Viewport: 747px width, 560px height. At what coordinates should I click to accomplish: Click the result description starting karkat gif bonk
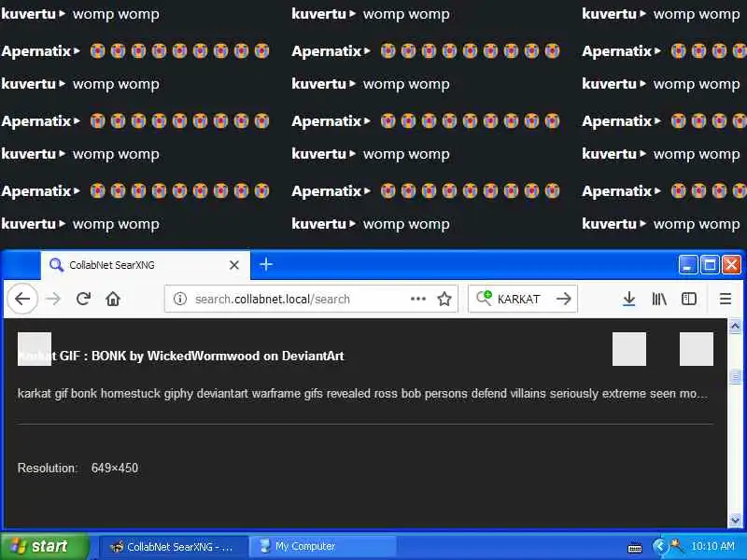click(x=362, y=394)
